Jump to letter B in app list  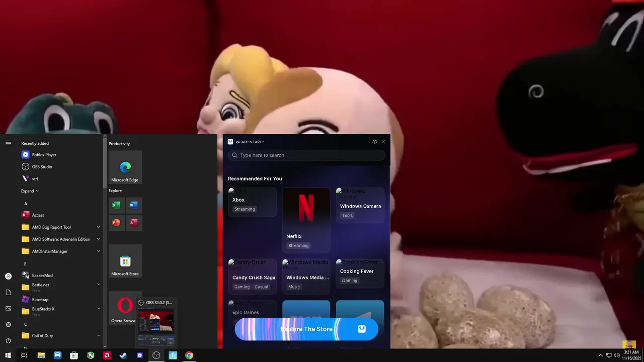[x=26, y=264]
